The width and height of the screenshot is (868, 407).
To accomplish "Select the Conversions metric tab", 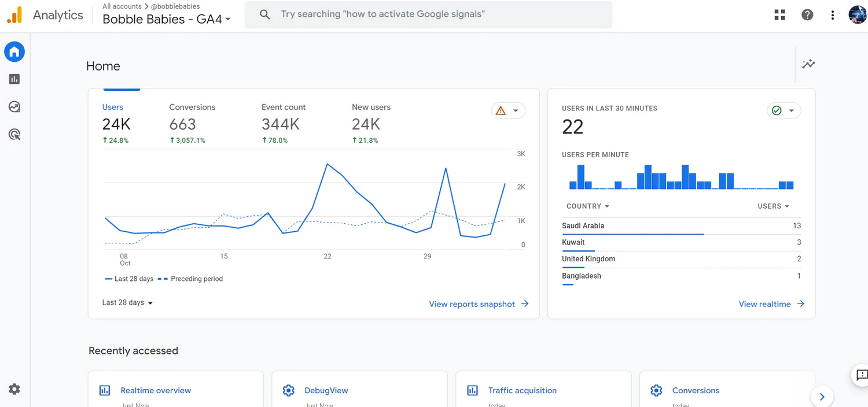I will point(192,123).
